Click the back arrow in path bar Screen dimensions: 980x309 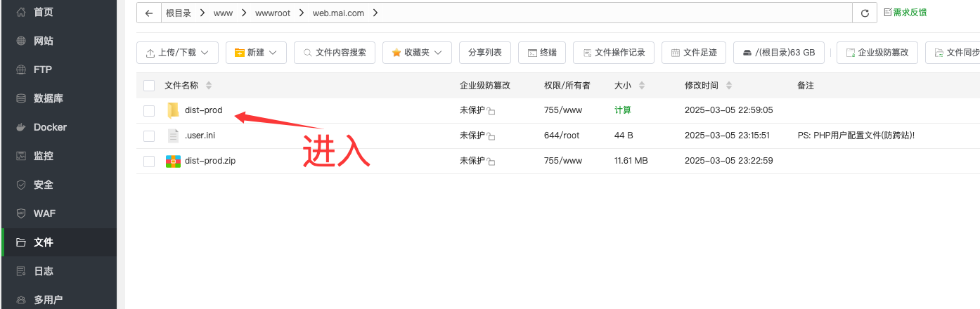[x=148, y=13]
